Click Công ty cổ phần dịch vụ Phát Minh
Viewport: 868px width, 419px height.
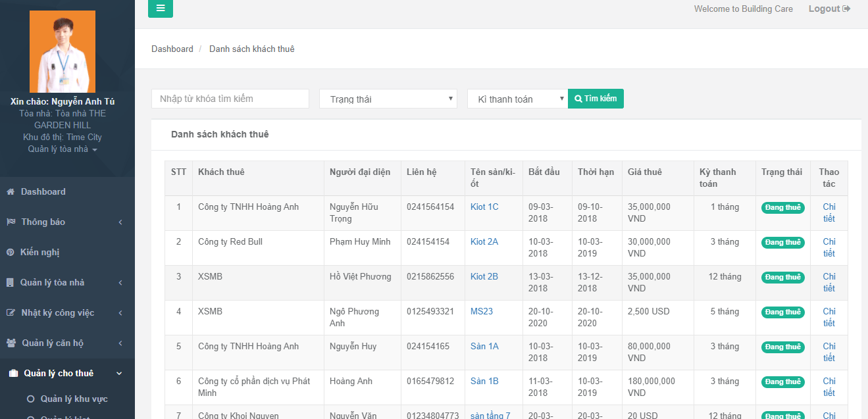(254, 387)
